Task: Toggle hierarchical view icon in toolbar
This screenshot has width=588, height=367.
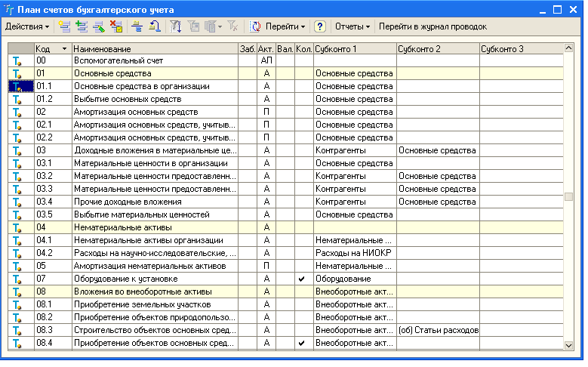Action: 137,26
